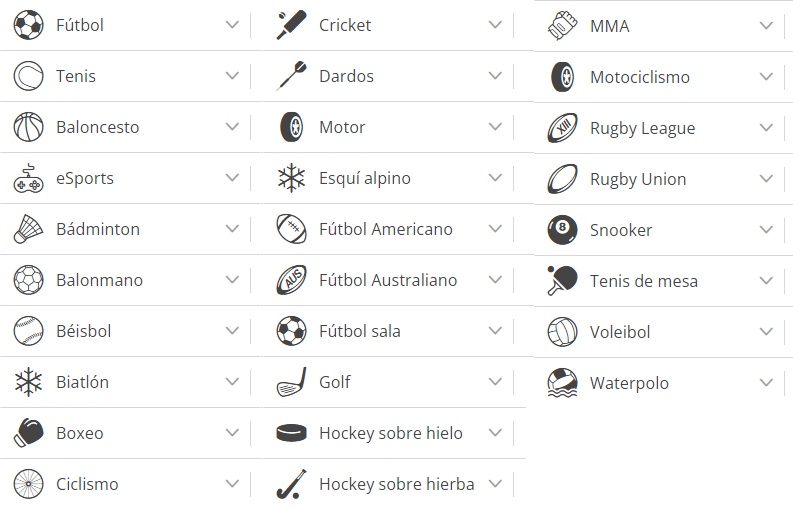
Task: Expand the Tenis category chevron
Action: point(233,76)
